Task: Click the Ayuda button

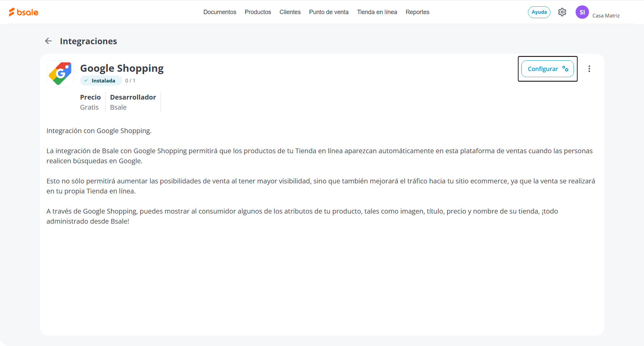Action: [539, 12]
